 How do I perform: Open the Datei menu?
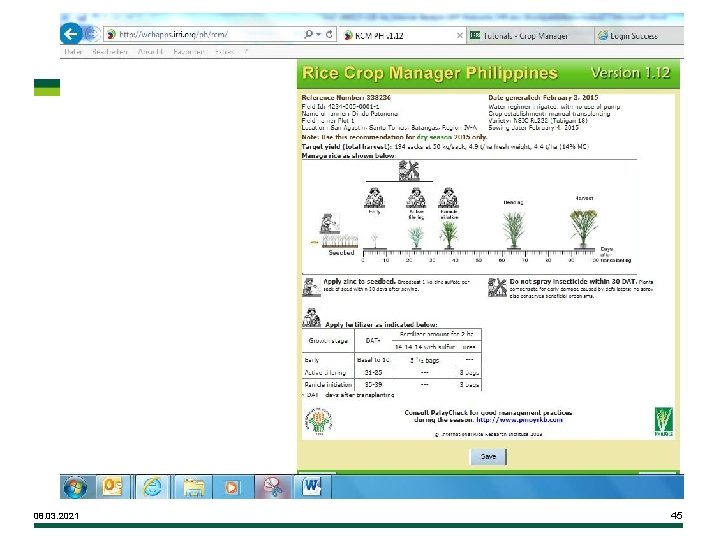pyautogui.click(x=73, y=52)
